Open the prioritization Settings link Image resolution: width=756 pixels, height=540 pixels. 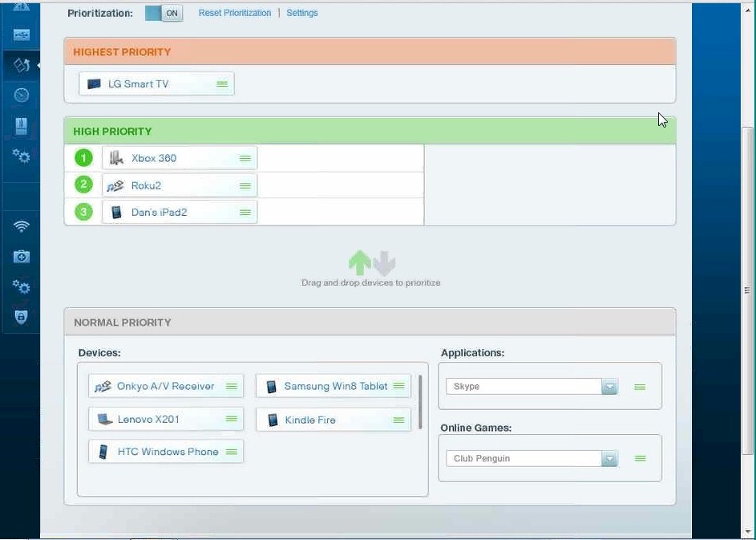click(x=301, y=13)
